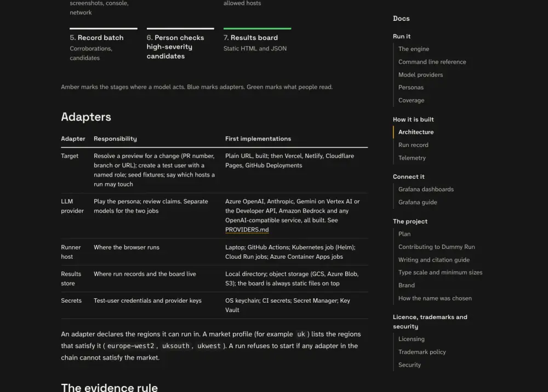This screenshot has height=392, width=548.
Task: Open How the name was chosen
Action: pyautogui.click(x=435, y=298)
